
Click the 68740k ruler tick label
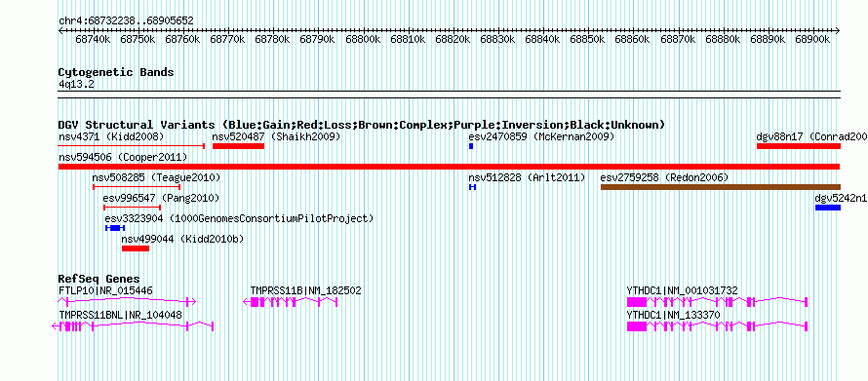(x=93, y=40)
